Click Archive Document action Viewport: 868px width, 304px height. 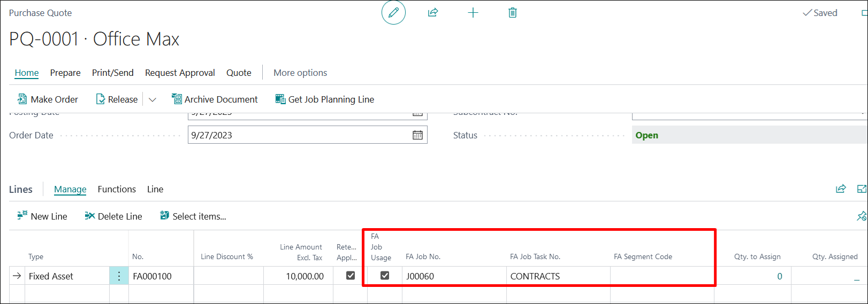(215, 99)
